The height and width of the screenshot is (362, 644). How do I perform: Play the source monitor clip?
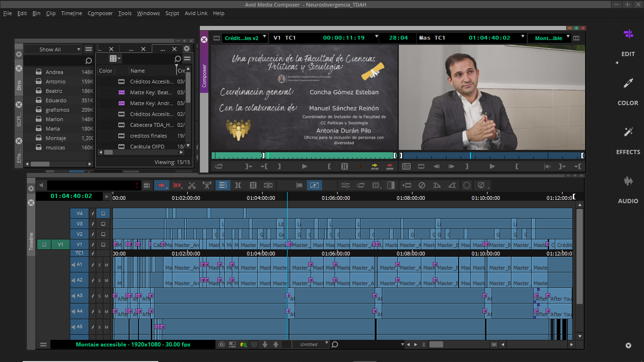click(305, 166)
